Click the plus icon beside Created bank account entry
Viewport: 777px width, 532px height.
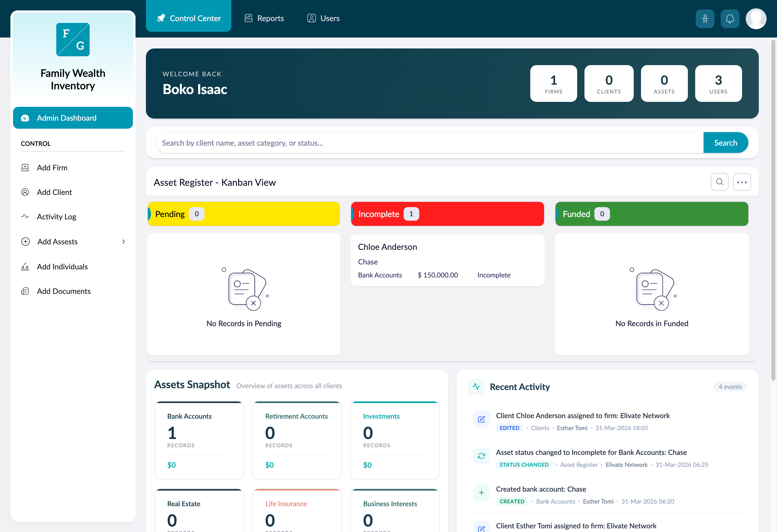[482, 492]
